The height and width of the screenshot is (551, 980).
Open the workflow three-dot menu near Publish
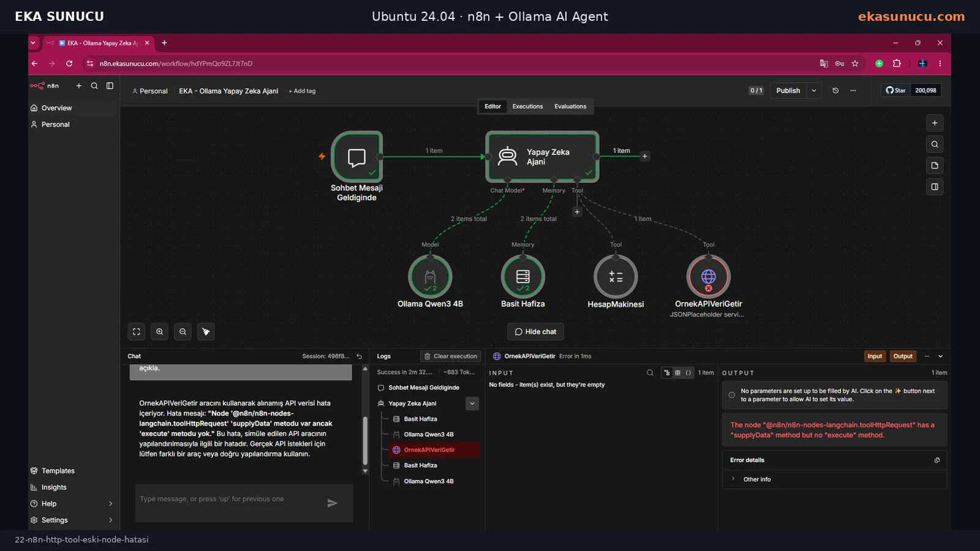tap(853, 91)
